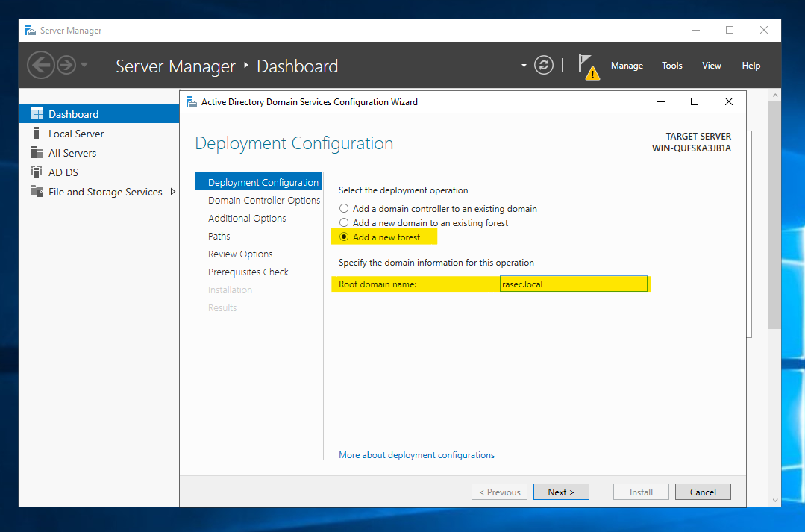Click the AD DS icon
Viewport: 805px width, 532px height.
[37, 172]
